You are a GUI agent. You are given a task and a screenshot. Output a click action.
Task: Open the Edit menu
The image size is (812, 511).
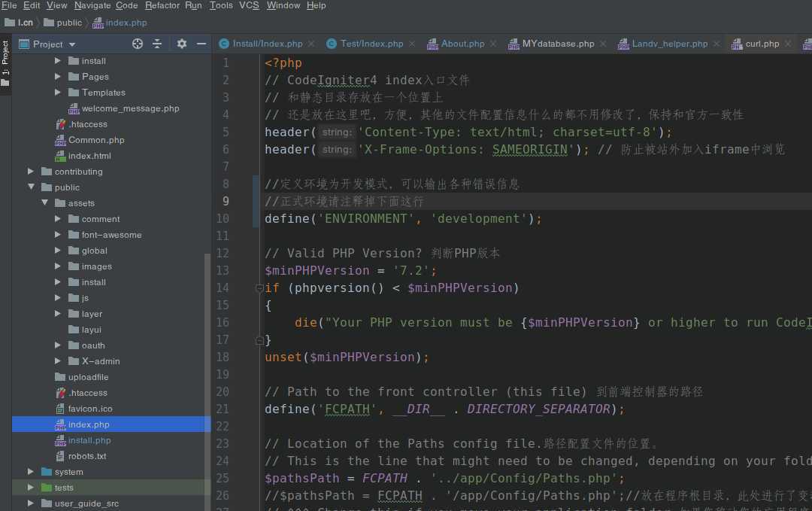[x=32, y=5]
